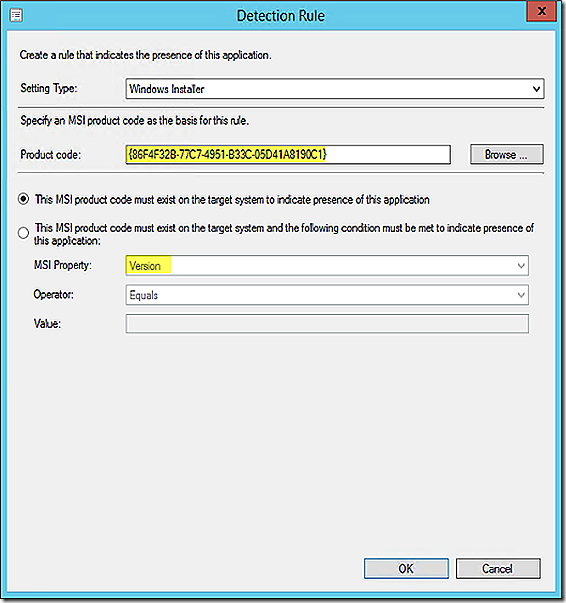Click the 'Operator:' label
566x603 pixels.
[x=53, y=295]
